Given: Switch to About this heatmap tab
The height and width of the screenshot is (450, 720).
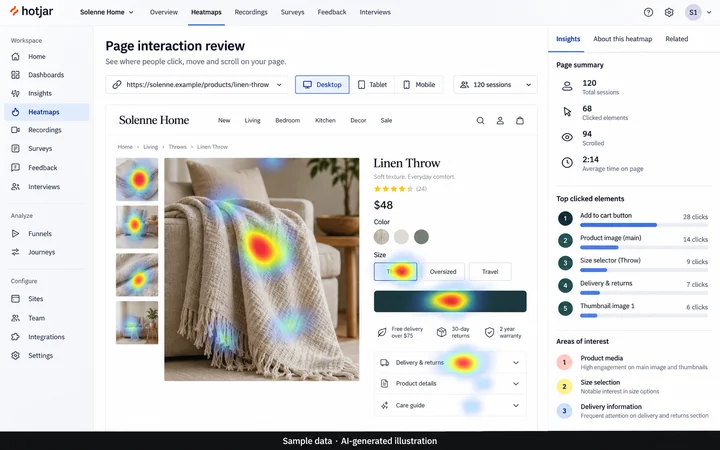Looking at the screenshot, I should (623, 39).
